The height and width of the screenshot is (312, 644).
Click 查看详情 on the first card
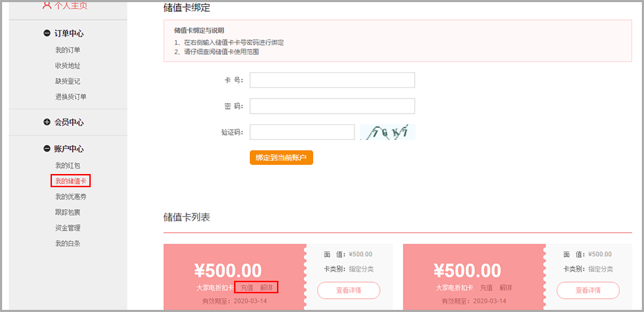click(349, 291)
